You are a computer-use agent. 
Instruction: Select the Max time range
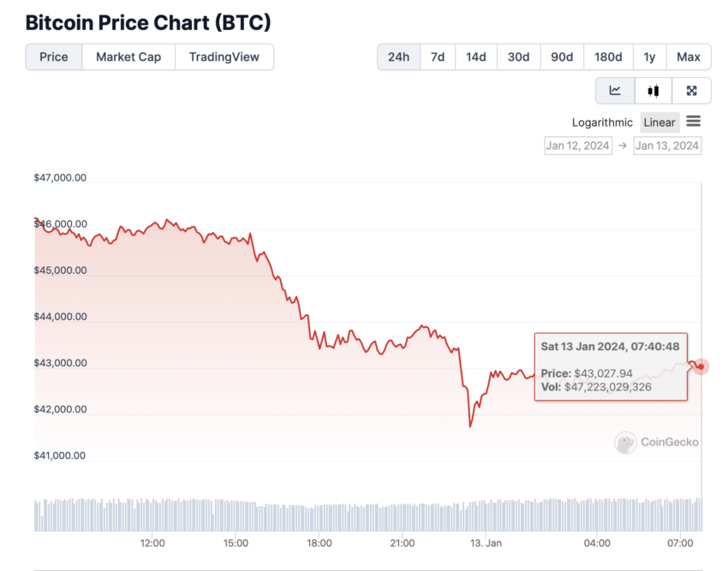[x=689, y=57]
